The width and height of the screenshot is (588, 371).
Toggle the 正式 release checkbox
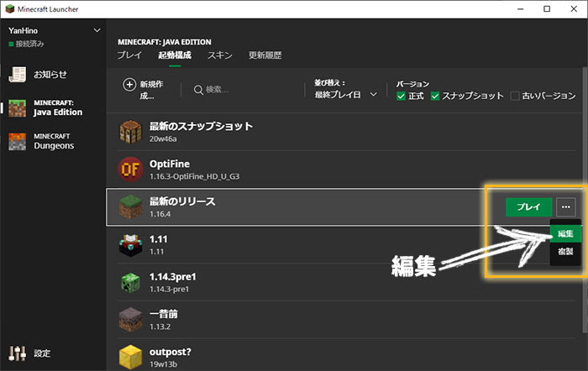(x=401, y=96)
